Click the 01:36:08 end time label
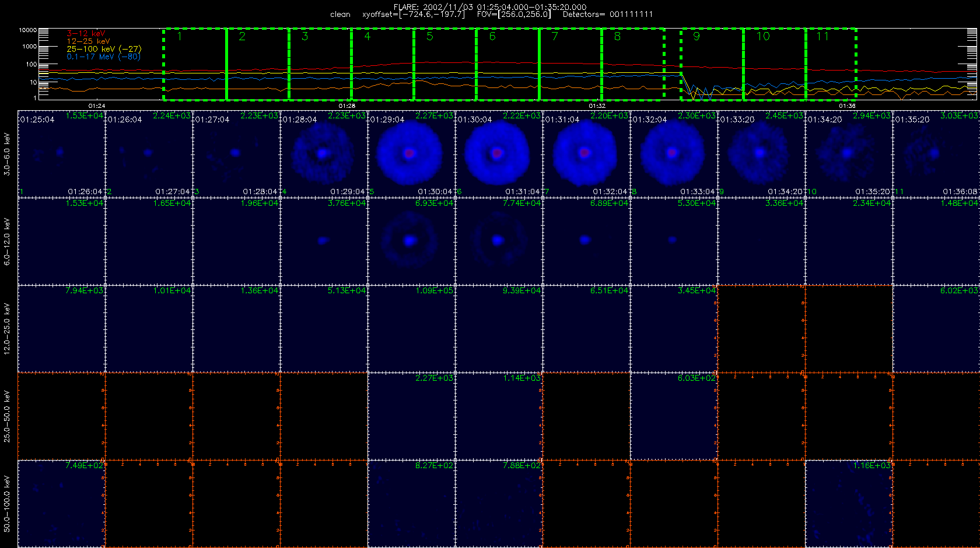This screenshot has width=980, height=548. pyautogui.click(x=960, y=191)
